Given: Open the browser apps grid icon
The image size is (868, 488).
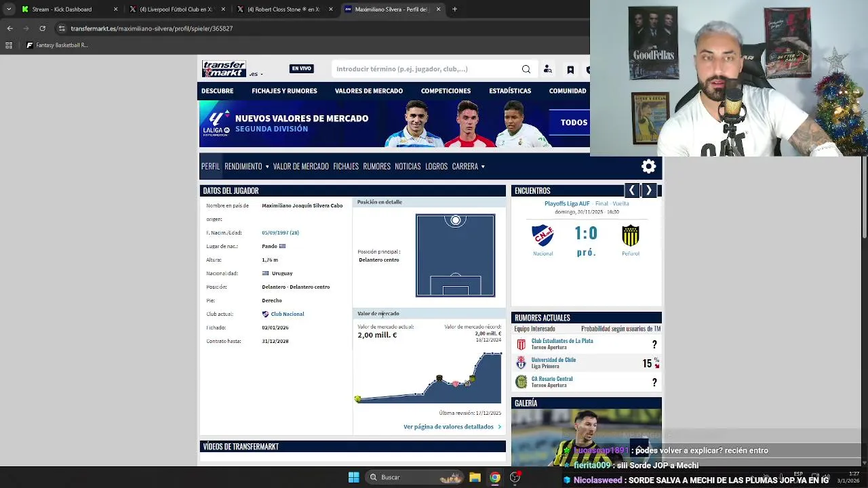Looking at the screenshot, I should click(x=9, y=45).
